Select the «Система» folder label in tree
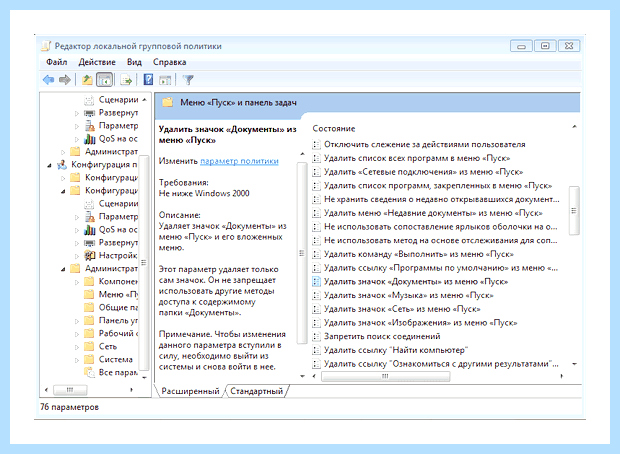The height and width of the screenshot is (454, 620). (x=115, y=359)
